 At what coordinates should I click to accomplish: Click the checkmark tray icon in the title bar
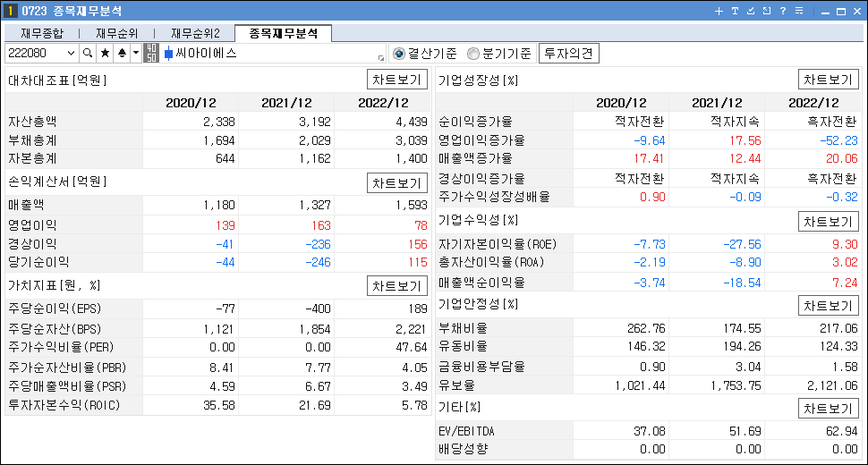[751, 11]
